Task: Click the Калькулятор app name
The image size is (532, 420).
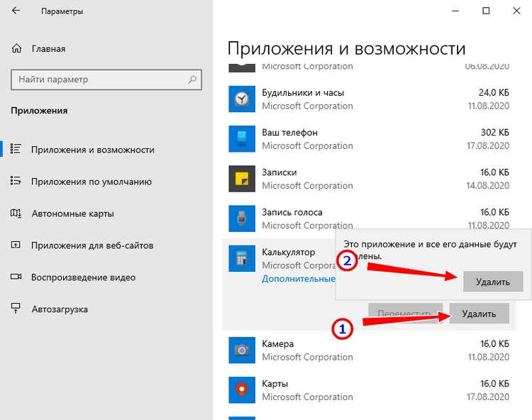Action: (289, 252)
